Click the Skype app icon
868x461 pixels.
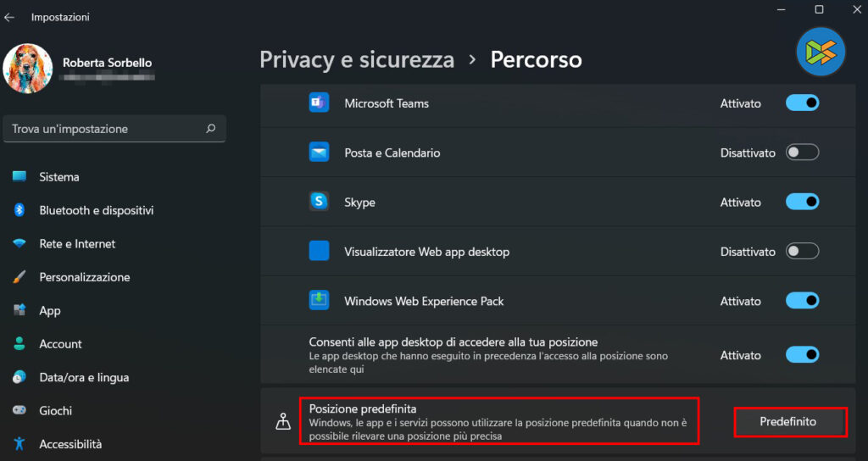319,203
